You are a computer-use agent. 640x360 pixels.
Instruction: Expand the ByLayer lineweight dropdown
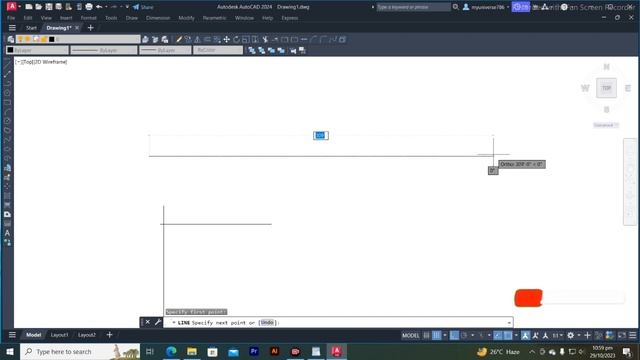(165, 50)
